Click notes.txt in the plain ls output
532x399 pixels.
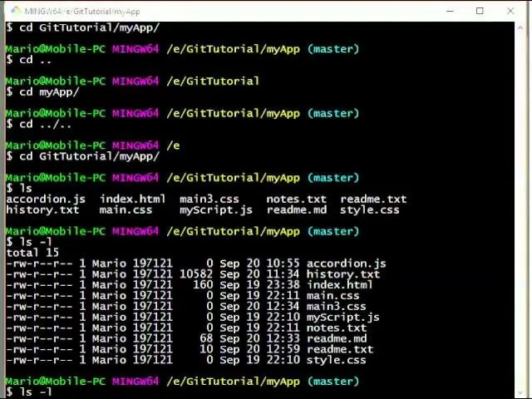(296, 199)
